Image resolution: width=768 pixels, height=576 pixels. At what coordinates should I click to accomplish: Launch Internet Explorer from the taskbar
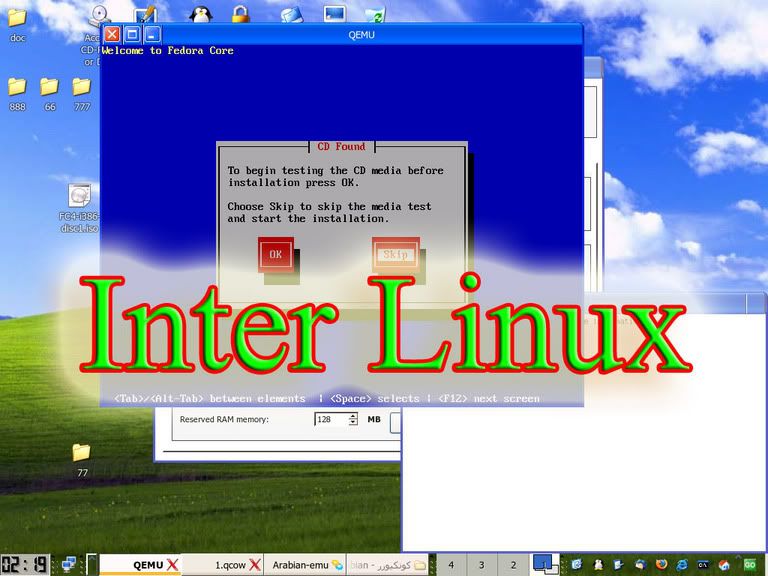click(682, 565)
